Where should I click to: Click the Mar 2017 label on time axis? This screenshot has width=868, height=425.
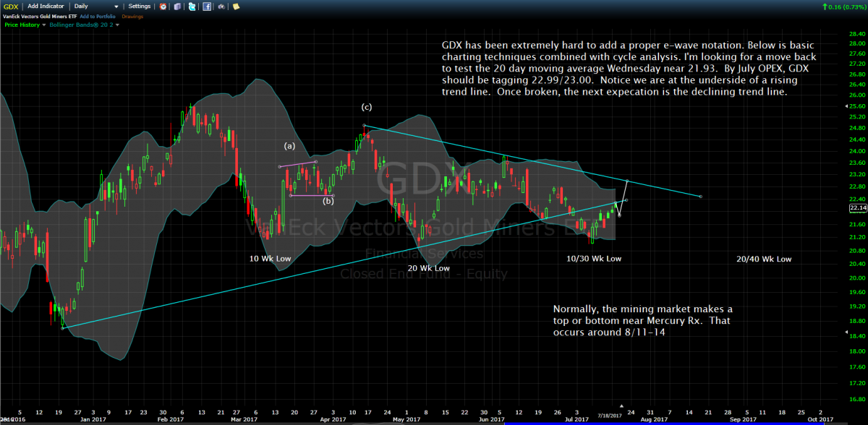tap(244, 418)
